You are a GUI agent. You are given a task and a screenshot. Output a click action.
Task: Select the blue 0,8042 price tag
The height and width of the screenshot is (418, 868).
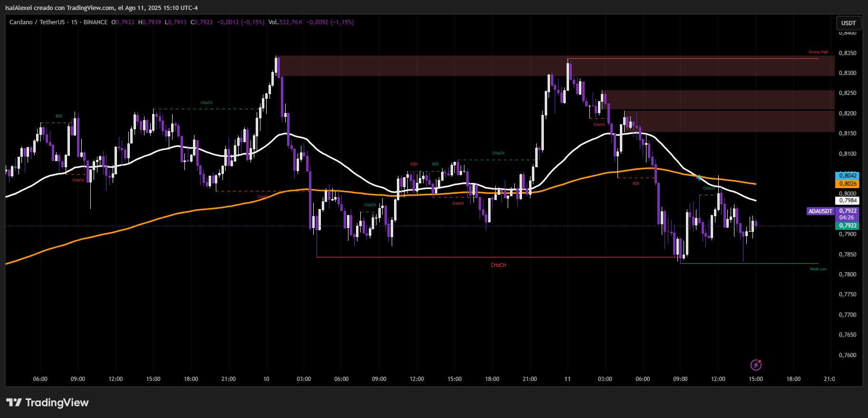point(848,176)
